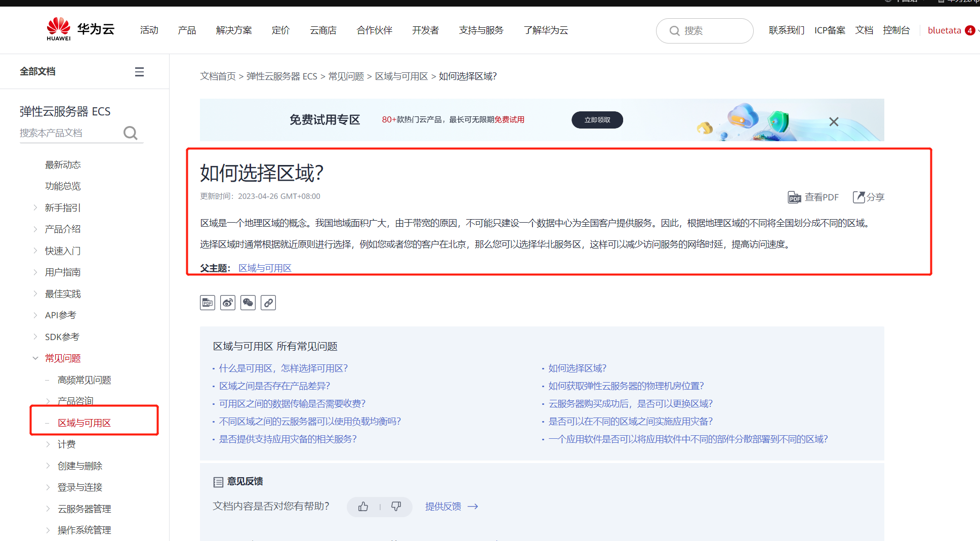980x541 pixels.
Task: Open 云服务器购买成功后，是否可以更换区域？ link
Action: coord(631,404)
